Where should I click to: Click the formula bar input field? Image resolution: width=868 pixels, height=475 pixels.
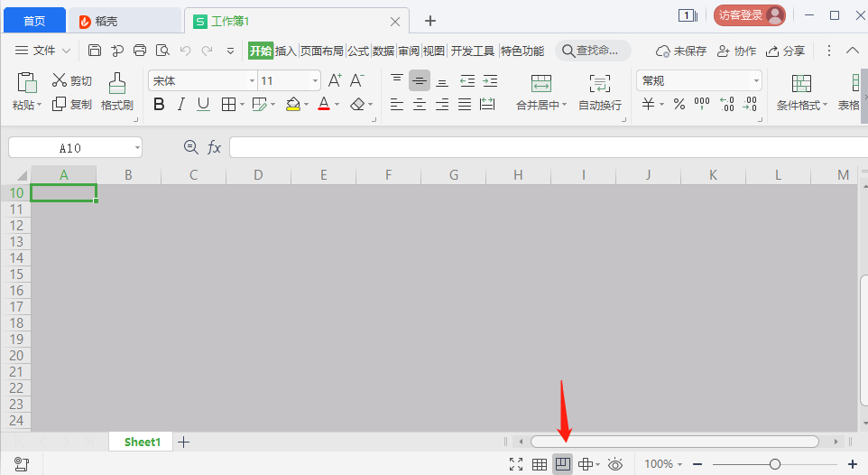coord(548,147)
